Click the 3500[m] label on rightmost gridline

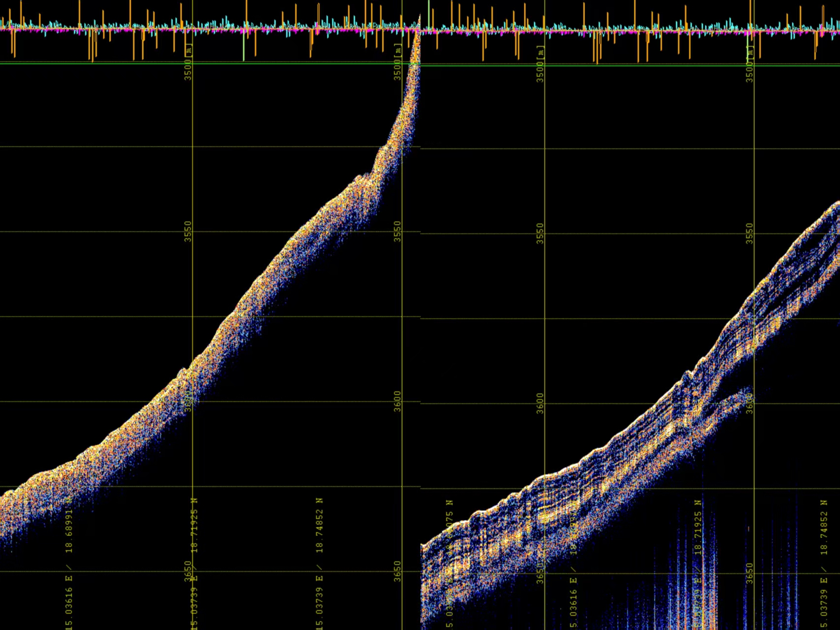point(749,64)
